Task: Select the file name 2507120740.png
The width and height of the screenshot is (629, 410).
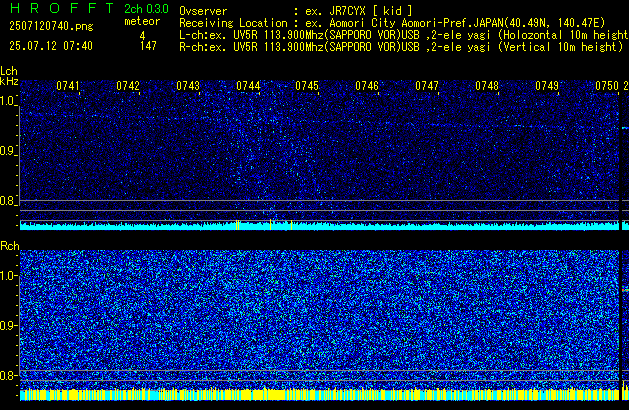Action: tap(51, 26)
